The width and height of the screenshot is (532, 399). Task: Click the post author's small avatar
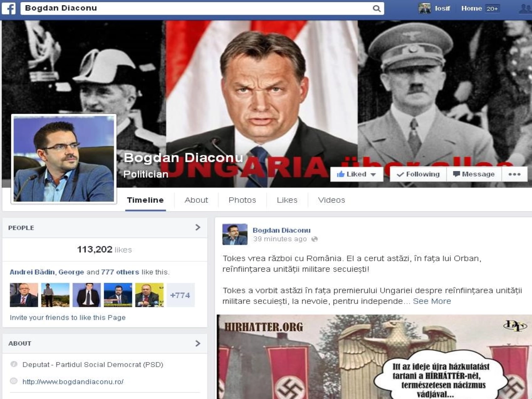[x=235, y=234]
